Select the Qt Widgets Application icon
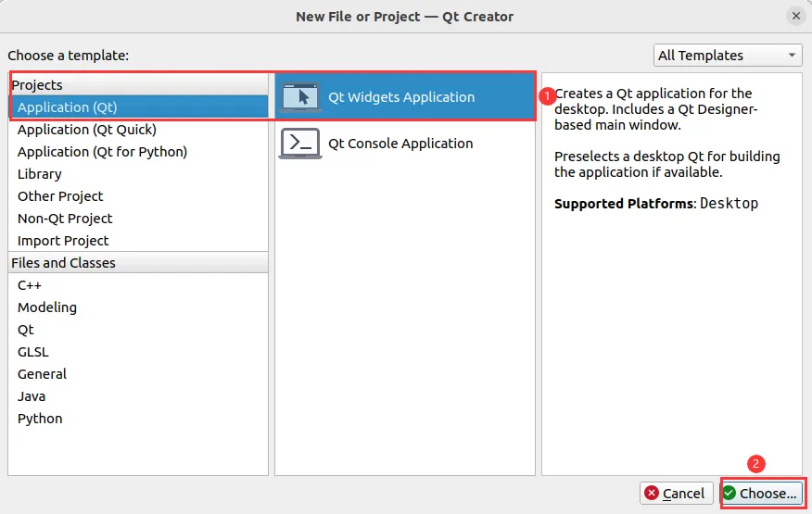The width and height of the screenshot is (812, 514). click(x=300, y=97)
